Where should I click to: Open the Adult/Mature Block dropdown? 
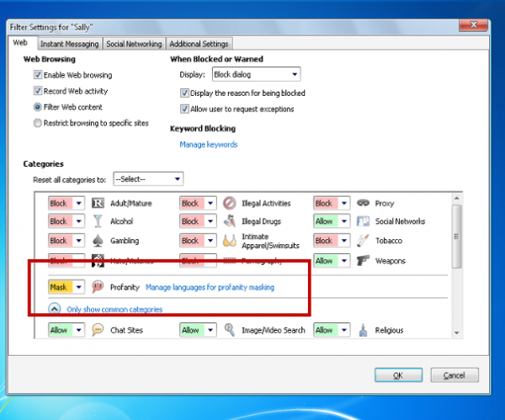[66, 203]
